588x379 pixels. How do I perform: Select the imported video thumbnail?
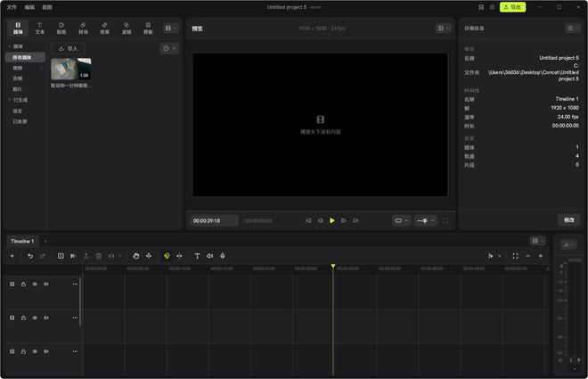[x=71, y=69]
